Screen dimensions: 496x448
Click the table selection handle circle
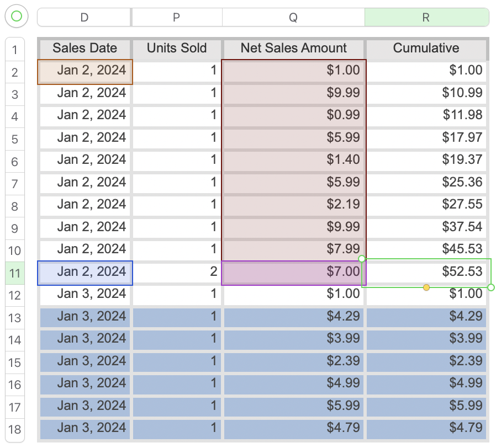tap(17, 17)
